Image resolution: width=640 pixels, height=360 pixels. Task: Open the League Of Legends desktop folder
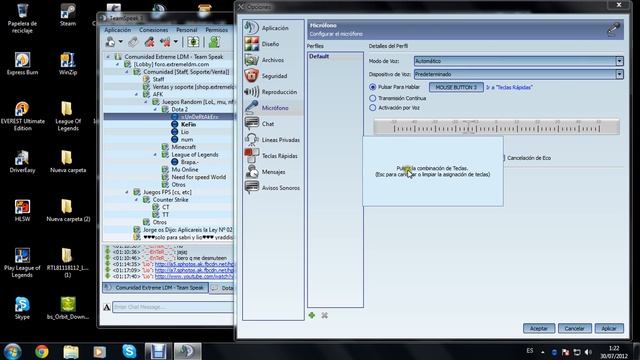coord(68,116)
